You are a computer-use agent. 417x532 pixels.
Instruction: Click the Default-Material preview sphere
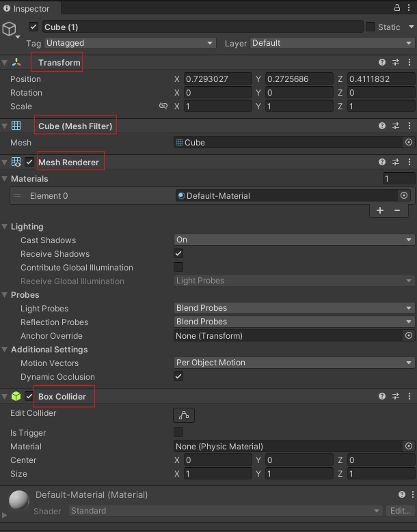18,500
